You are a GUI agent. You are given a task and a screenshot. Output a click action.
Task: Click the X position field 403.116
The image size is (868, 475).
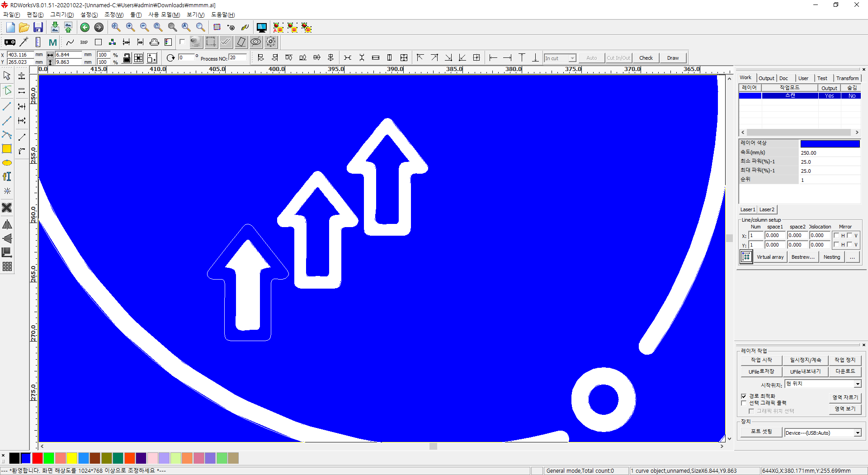[x=20, y=55]
